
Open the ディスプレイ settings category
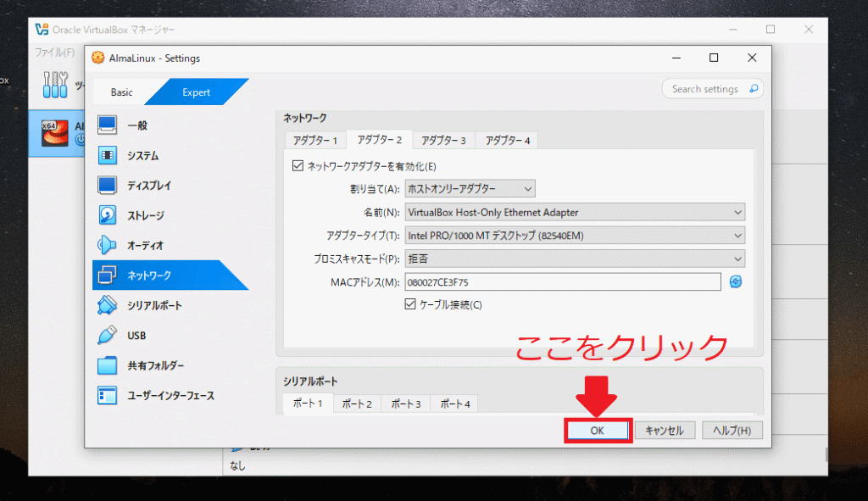pyautogui.click(x=170, y=186)
